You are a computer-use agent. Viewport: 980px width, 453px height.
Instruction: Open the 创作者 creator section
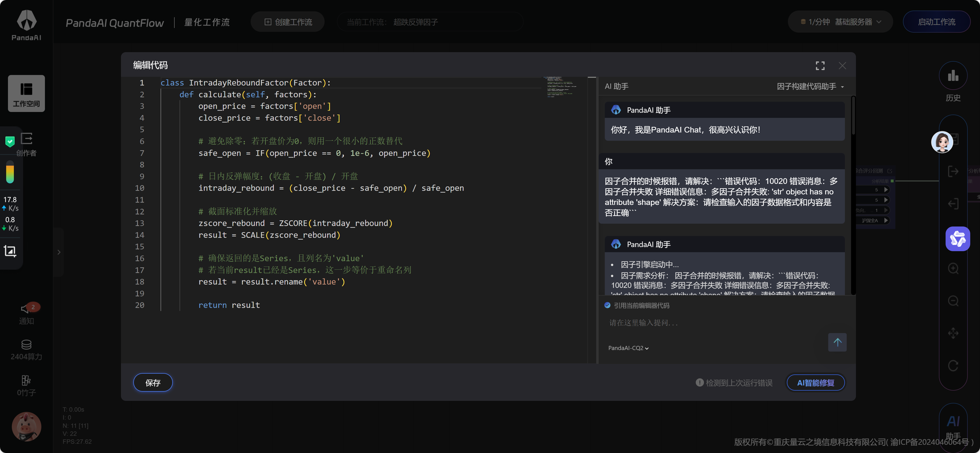pos(26,145)
